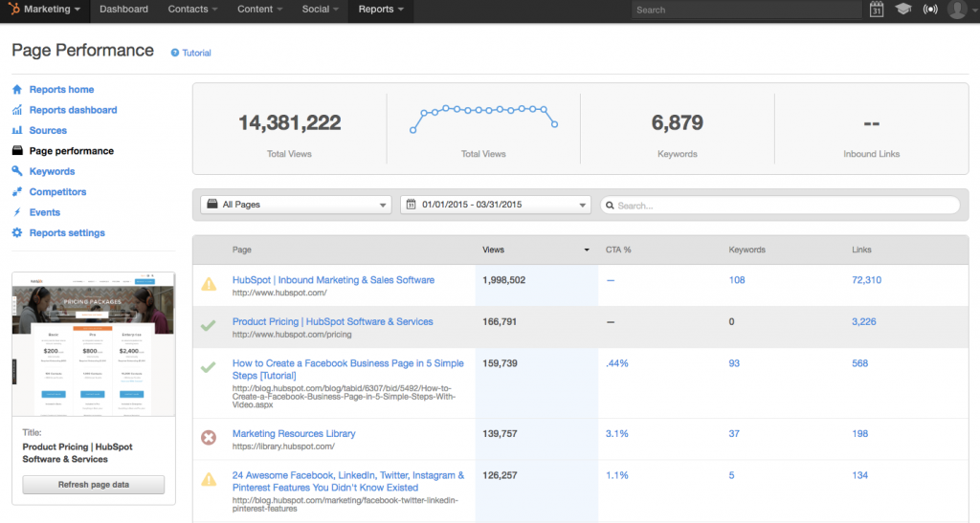The height and width of the screenshot is (523, 980).
Task: Open Reports home in sidebar
Action: pyautogui.click(x=61, y=89)
